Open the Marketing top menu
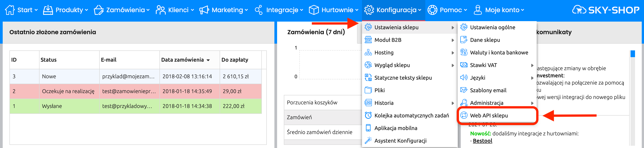The height and width of the screenshot is (148, 644). click(x=223, y=10)
